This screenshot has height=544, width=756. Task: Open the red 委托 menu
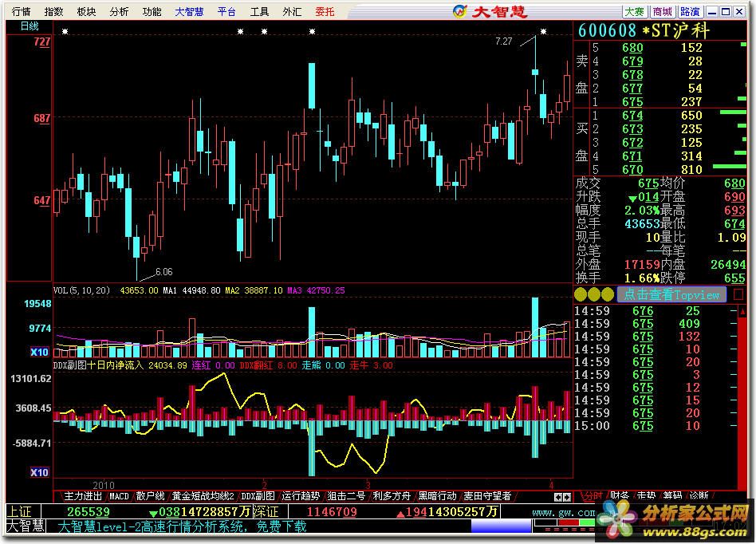tap(325, 11)
